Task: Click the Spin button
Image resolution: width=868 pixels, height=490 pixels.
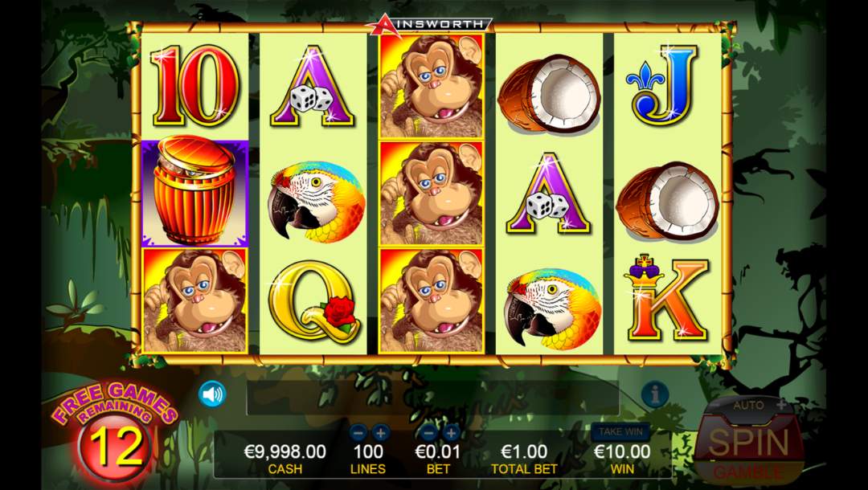Action: [748, 442]
